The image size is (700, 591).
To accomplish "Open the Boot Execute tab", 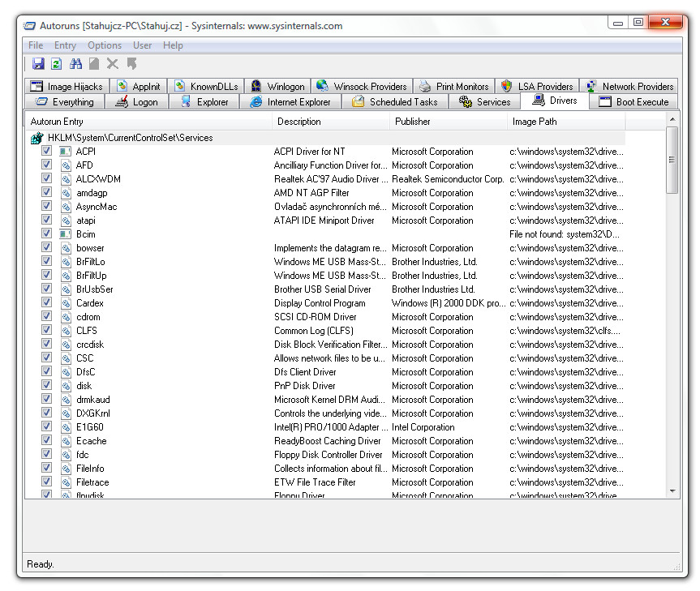I will click(x=634, y=102).
